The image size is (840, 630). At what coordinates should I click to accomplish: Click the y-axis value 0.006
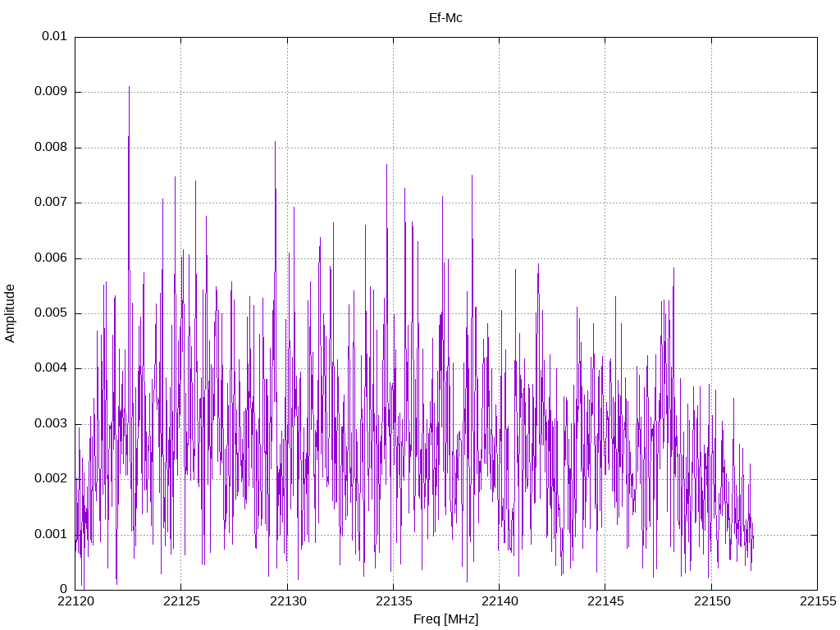(x=51, y=258)
